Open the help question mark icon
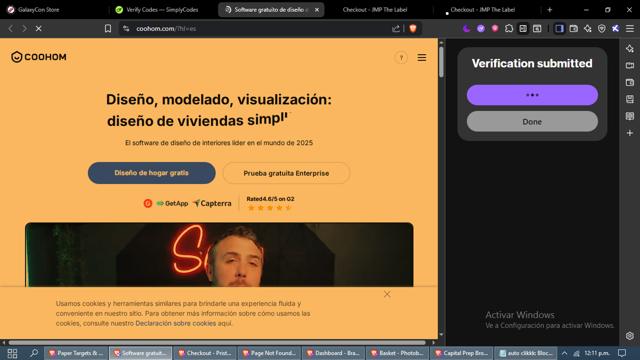Viewport: 640px width, 360px height. coord(401,58)
